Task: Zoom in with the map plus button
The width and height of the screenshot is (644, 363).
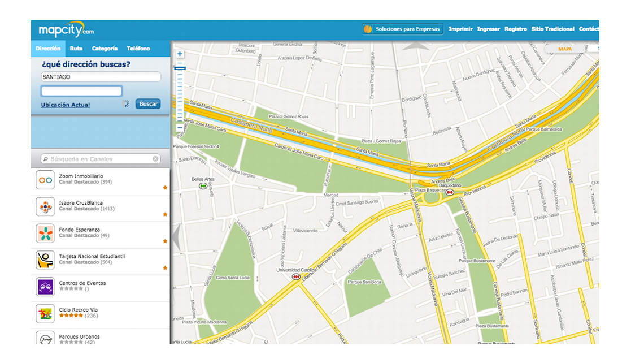Action: coord(180,54)
